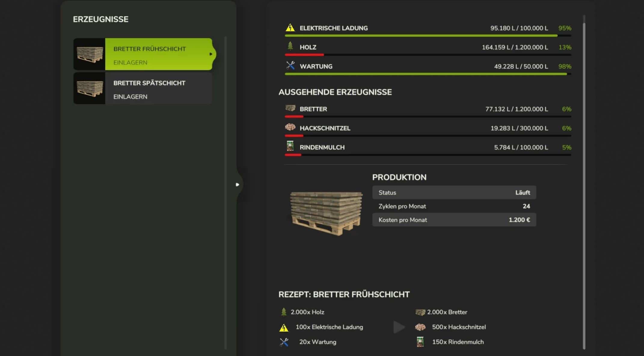644x356 pixels.
Task: Select Bretter Spätschicht production entry
Action: (158, 89)
